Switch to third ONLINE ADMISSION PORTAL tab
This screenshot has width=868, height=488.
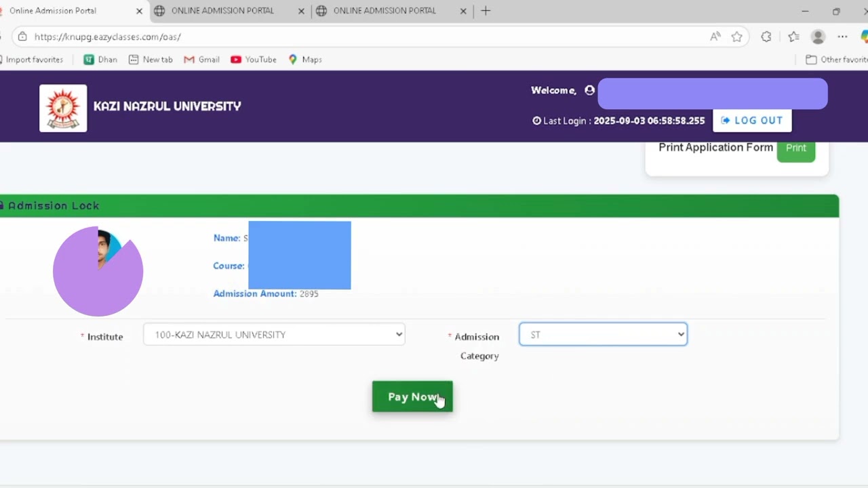[384, 11]
